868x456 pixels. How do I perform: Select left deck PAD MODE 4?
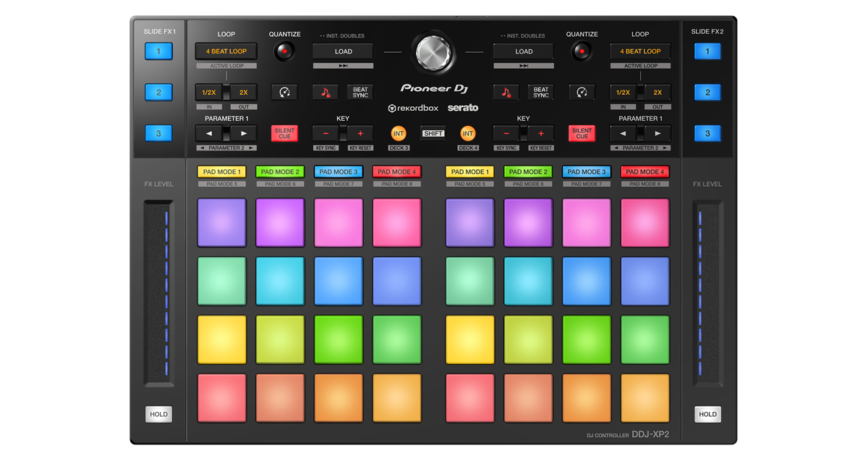(396, 172)
